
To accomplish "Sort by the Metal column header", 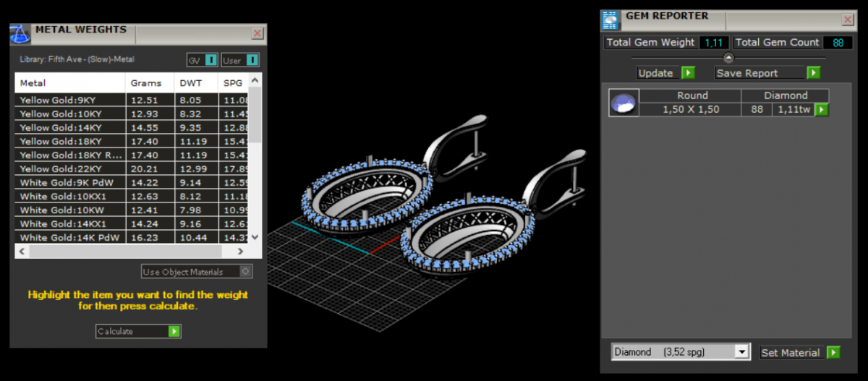I will pos(70,83).
